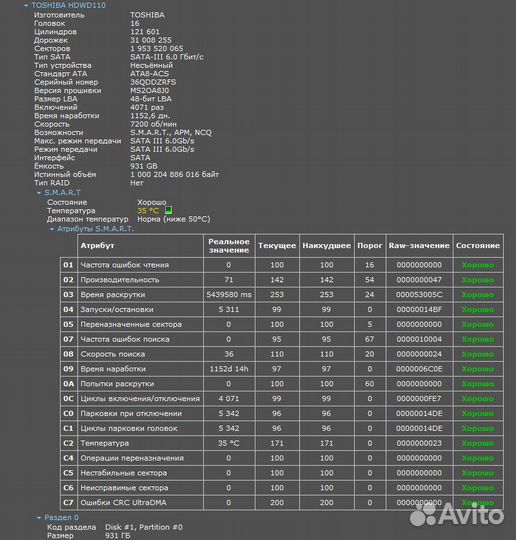Viewport: 516px width, 540px height.
Task: Select the Истинный объём label
Action: pyautogui.click(x=65, y=175)
